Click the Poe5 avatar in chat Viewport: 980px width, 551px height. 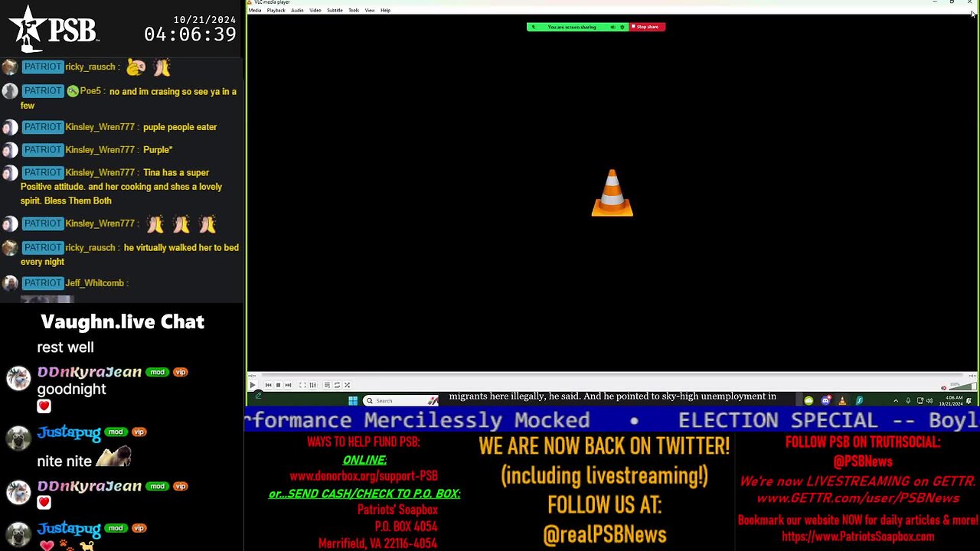click(9, 91)
